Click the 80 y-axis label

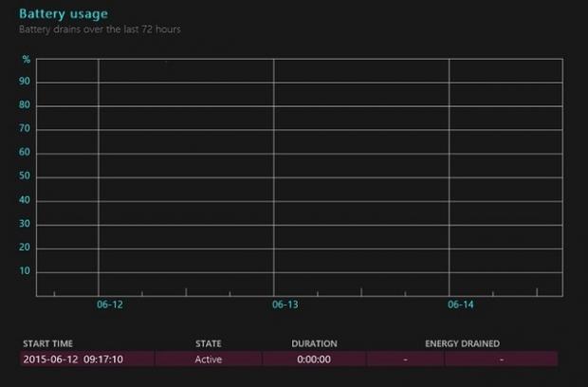coord(25,105)
